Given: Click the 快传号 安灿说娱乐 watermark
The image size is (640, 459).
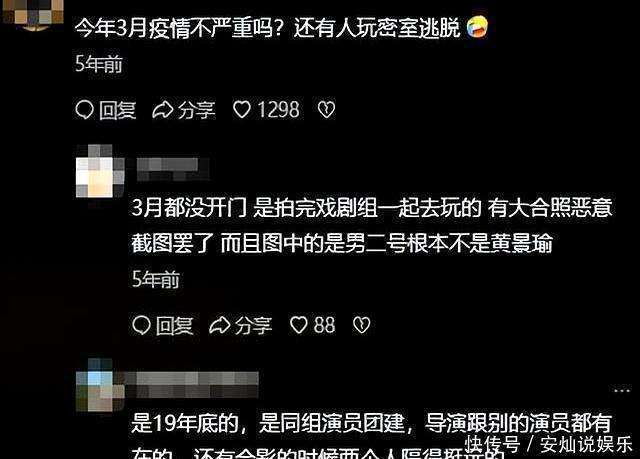Looking at the screenshot, I should tap(549, 444).
